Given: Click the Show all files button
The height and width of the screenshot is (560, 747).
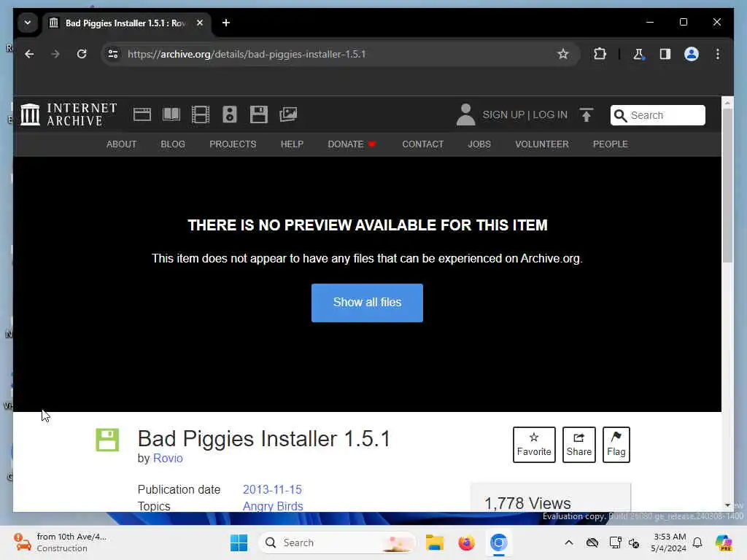Looking at the screenshot, I should point(368,303).
